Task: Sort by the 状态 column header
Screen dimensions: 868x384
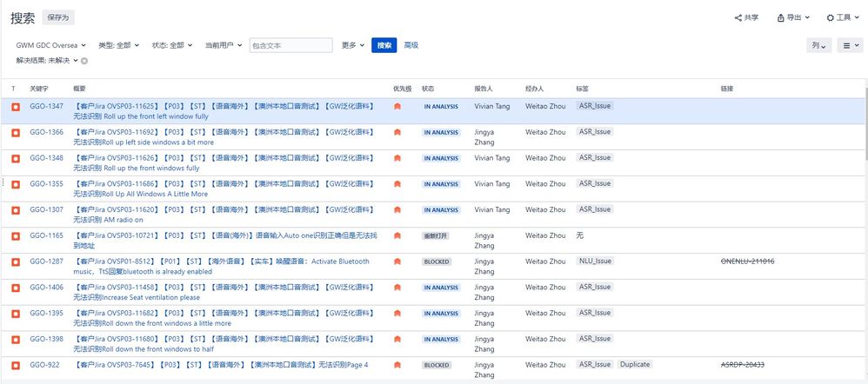Action: tap(428, 89)
